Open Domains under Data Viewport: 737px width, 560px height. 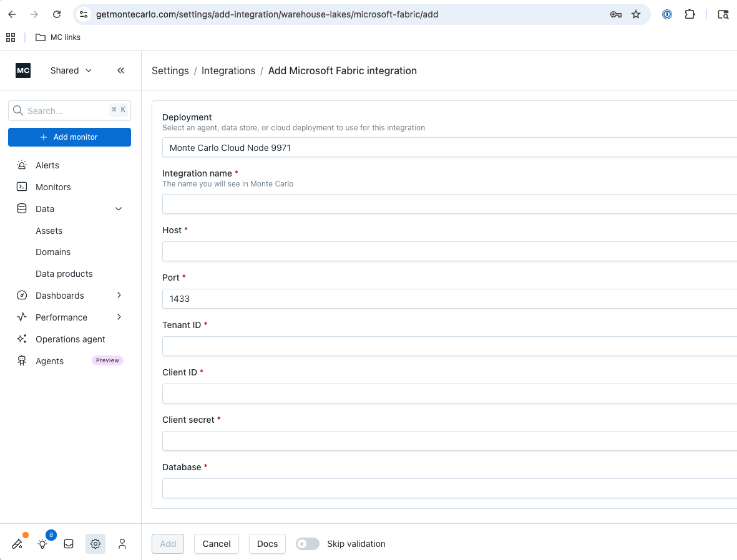[x=53, y=252]
